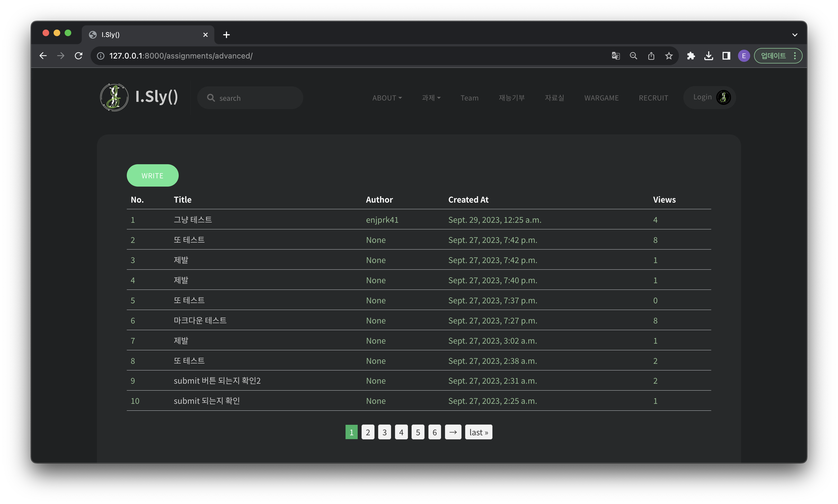Go back with browser back arrow

click(43, 56)
